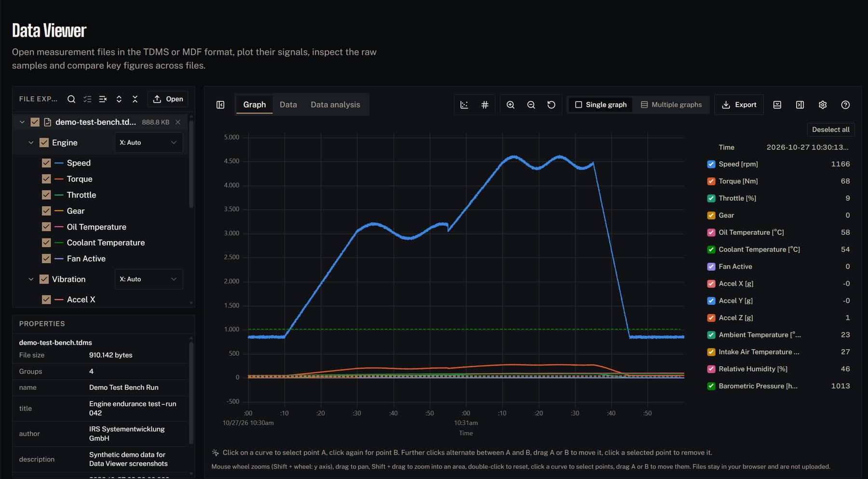Collapse the Engine group chevron
Image resolution: width=868 pixels, height=479 pixels.
[x=31, y=143]
